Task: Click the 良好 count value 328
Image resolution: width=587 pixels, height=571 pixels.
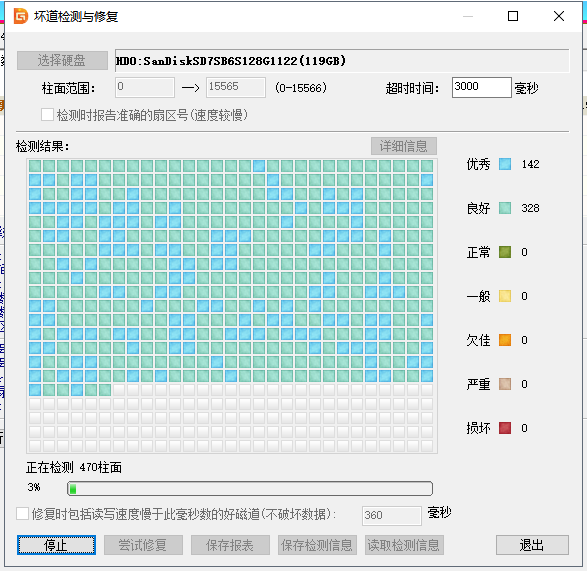Action: [530, 208]
